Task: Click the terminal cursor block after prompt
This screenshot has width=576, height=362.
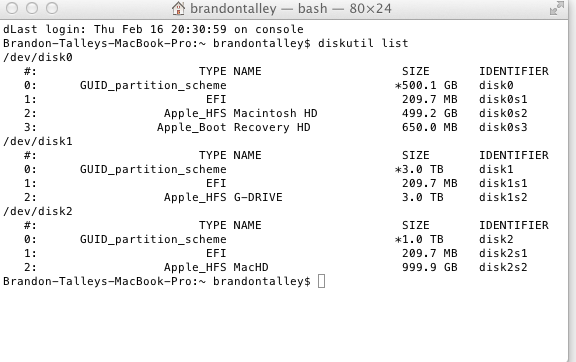Action: pyautogui.click(x=321, y=282)
